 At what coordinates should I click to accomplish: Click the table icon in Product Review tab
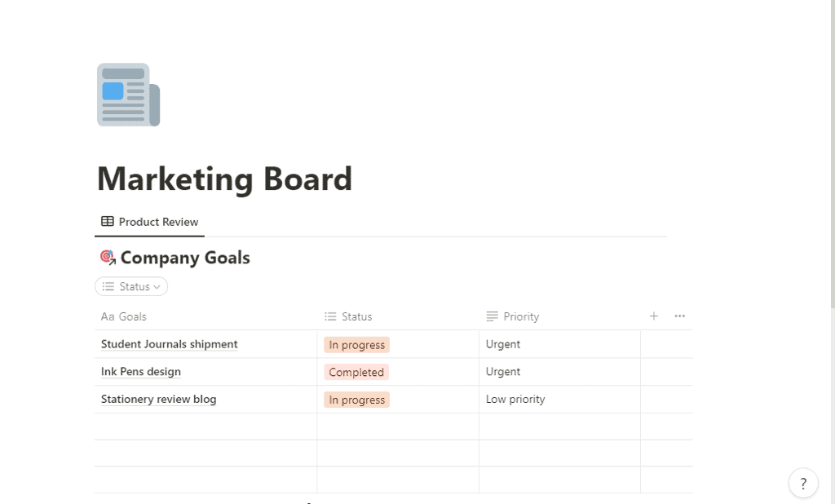(108, 222)
